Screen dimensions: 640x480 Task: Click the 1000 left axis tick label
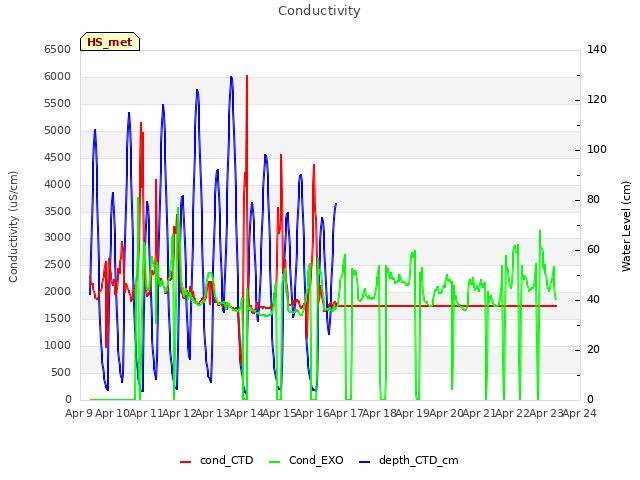(58, 345)
